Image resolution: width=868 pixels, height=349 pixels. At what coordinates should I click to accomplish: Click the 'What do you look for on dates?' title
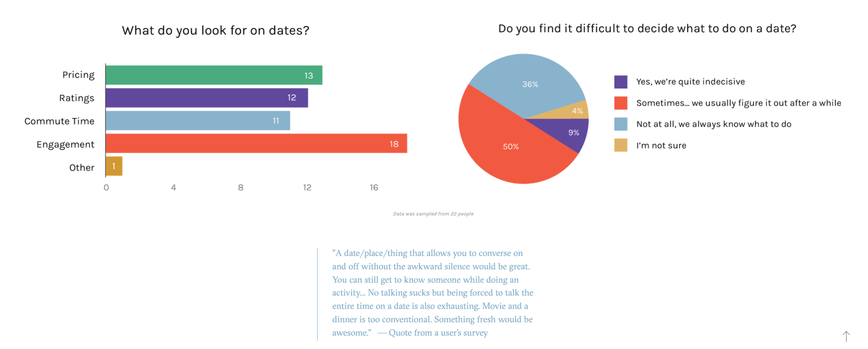click(215, 30)
